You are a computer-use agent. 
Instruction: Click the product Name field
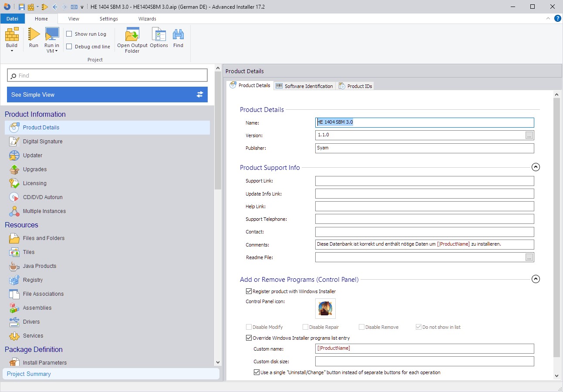click(425, 123)
